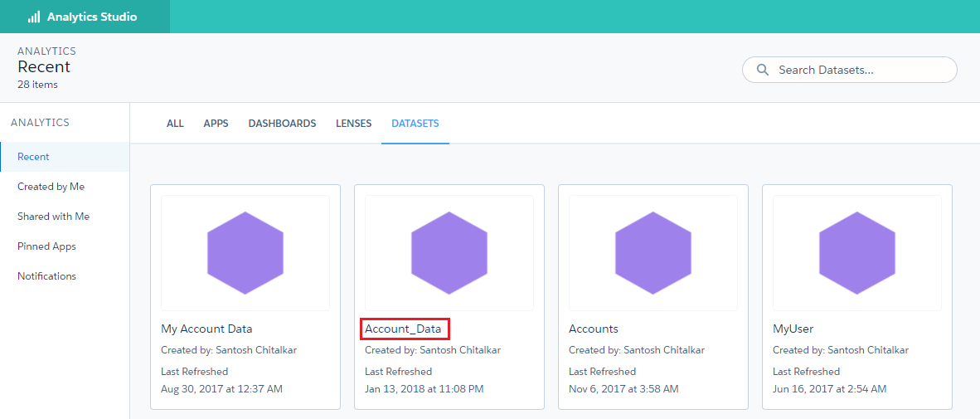Click the MyUser dataset hexagon icon
Screen dimensions: 980x419
pyautogui.click(x=857, y=252)
